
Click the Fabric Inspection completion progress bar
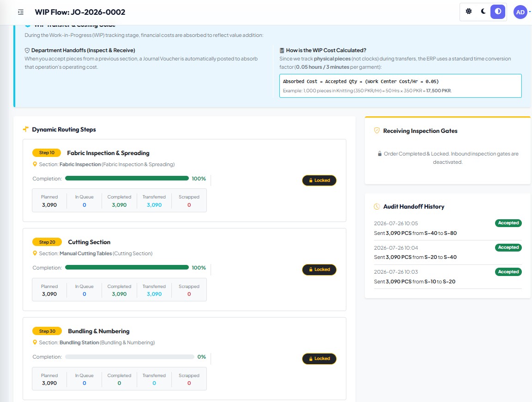pos(127,178)
